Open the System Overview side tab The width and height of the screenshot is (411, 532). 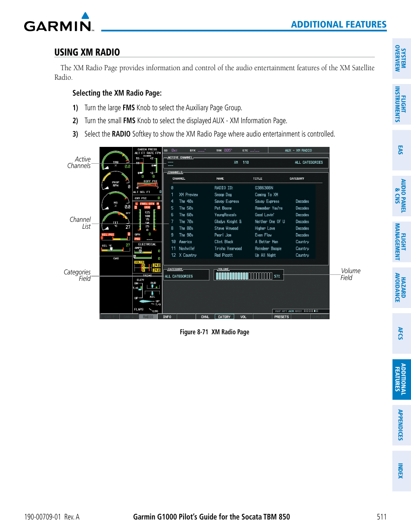point(402,59)
